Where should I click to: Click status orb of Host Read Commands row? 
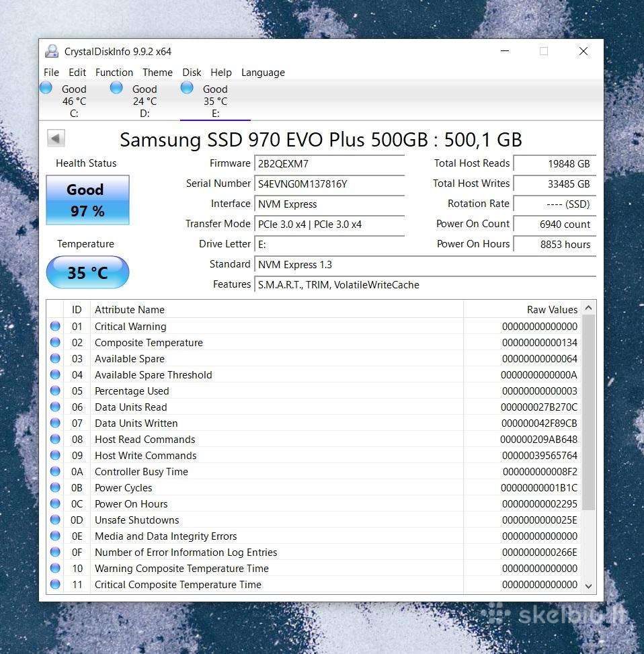55,439
